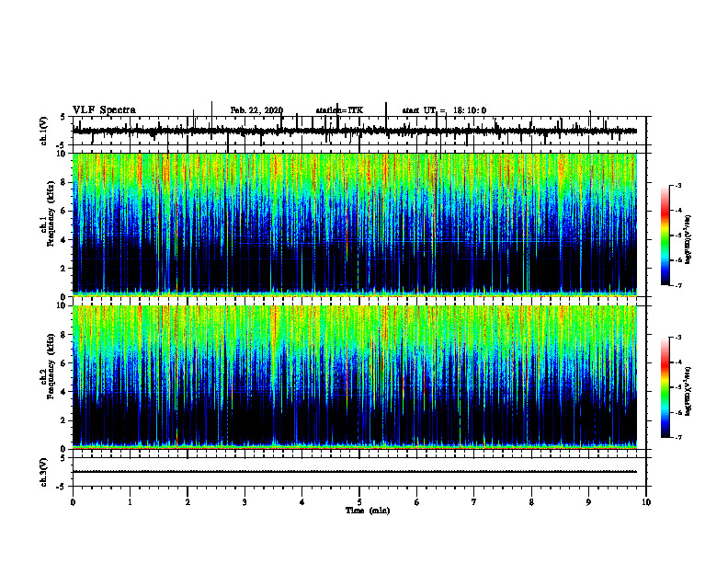The width and height of the screenshot is (728, 563).
Task: Click the ch.1 colorbar "-3" tick value
Action: 678,185
